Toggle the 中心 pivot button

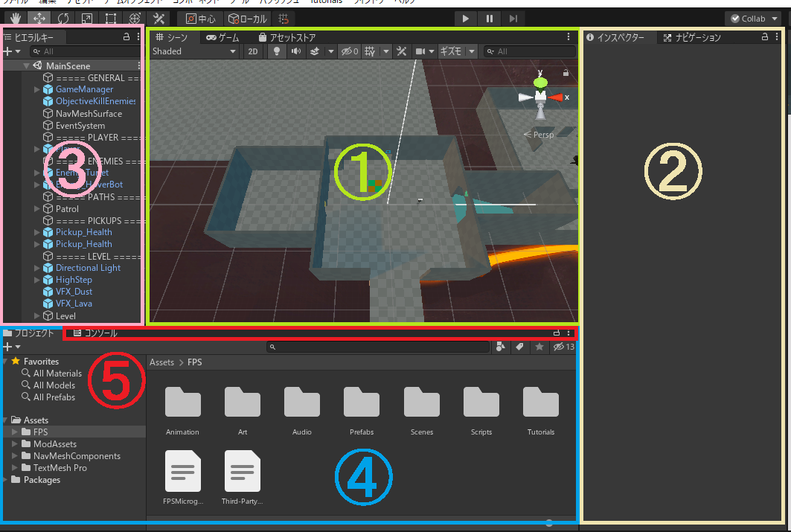pos(201,18)
